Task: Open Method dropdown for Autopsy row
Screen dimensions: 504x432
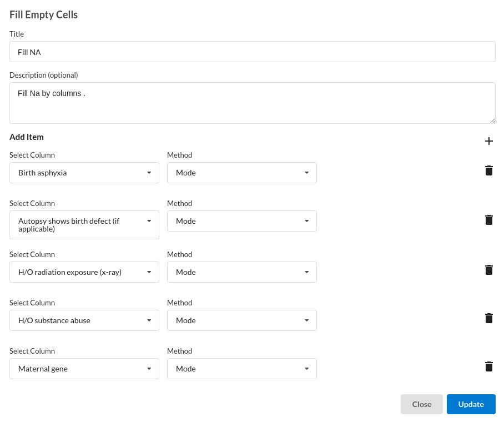Action: (241, 221)
